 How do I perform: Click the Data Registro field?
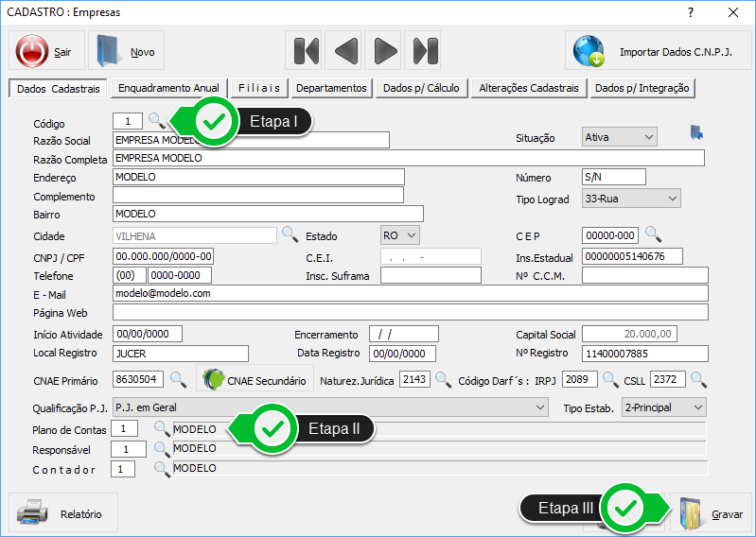[x=402, y=354]
